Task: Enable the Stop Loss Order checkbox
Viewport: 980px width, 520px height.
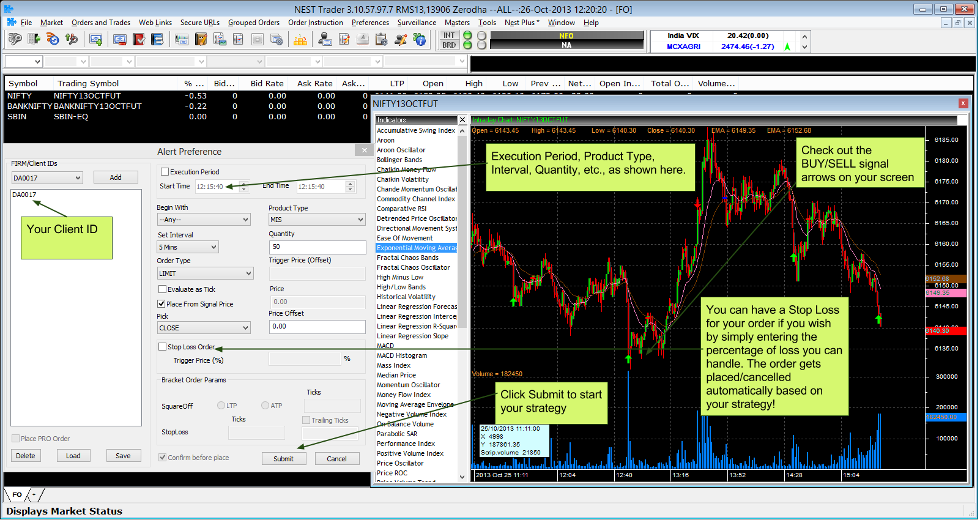Action: [x=162, y=347]
